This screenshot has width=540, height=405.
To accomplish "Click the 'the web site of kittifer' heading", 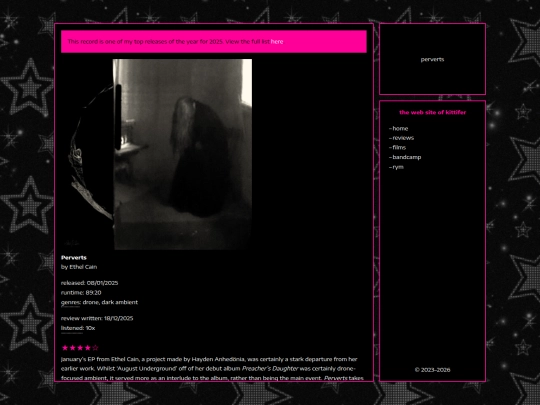I will [x=433, y=112].
